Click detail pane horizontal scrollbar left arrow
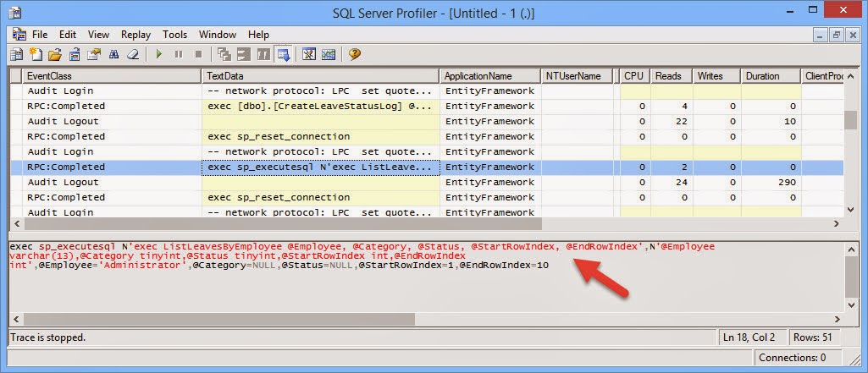This screenshot has width=868, height=373. (x=16, y=320)
